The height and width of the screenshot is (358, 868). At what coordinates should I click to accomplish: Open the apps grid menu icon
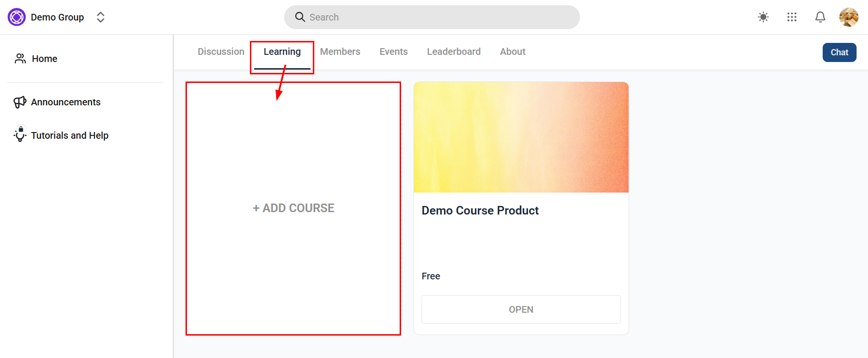(792, 17)
